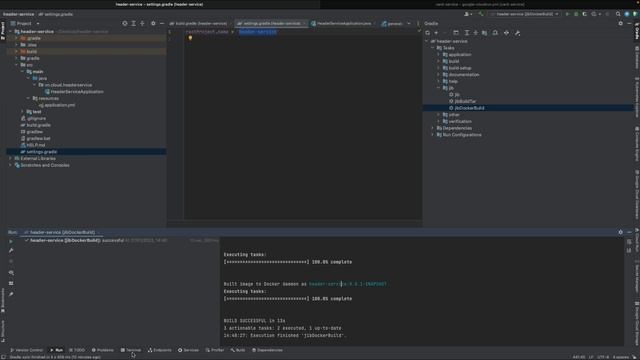
Task: Open the Services tool window
Action: point(188,350)
